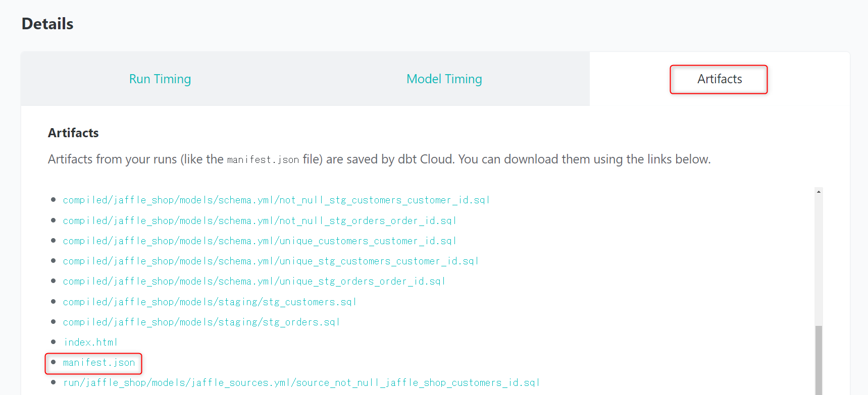This screenshot has height=395, width=868.
Task: Open the index.html artifact link
Action: (90, 343)
